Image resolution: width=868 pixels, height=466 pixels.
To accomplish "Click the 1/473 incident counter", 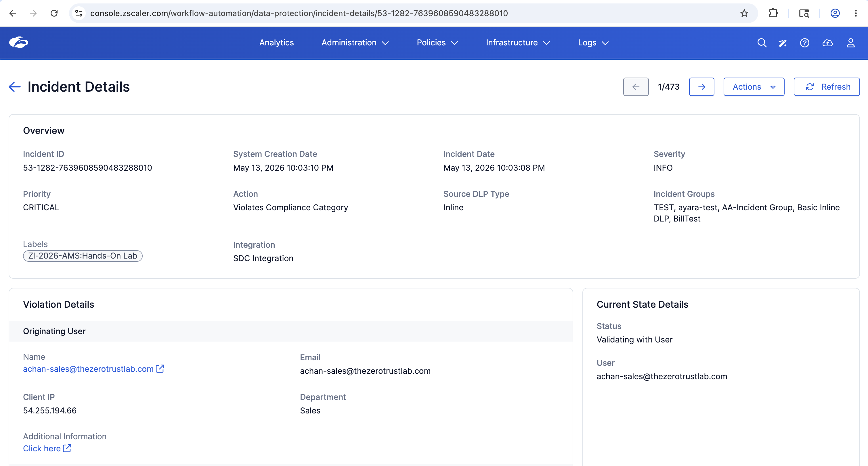I will click(668, 87).
